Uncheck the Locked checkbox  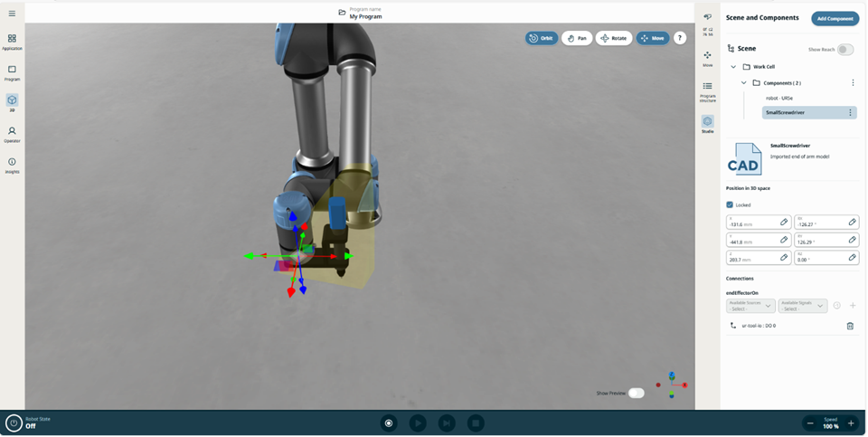point(731,204)
